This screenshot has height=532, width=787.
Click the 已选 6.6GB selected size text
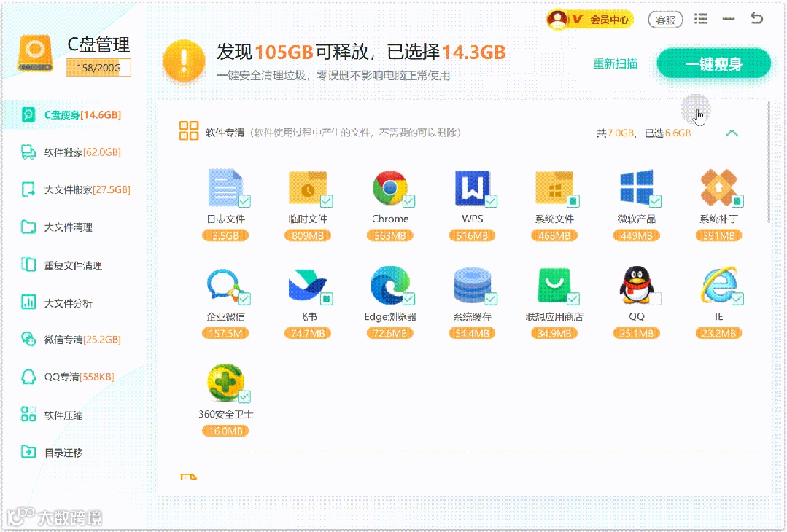[667, 133]
